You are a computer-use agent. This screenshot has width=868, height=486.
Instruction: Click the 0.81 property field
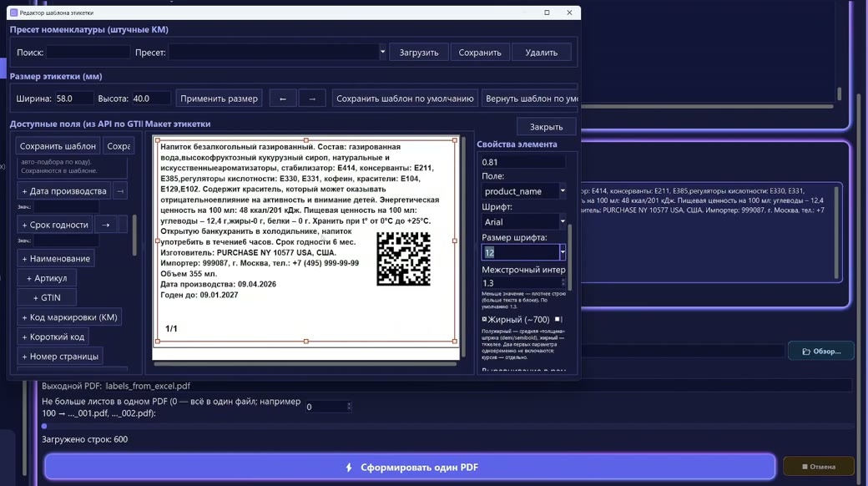pos(522,162)
